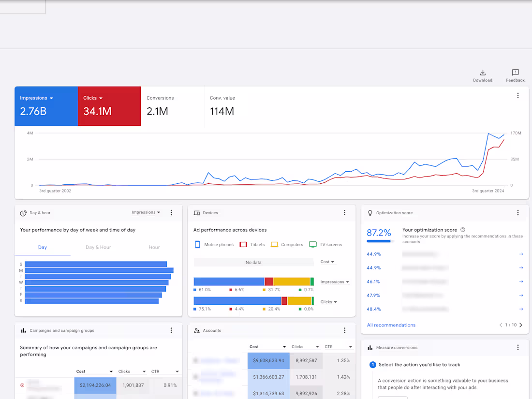Click the people icon on the Accounts card

[196, 330]
